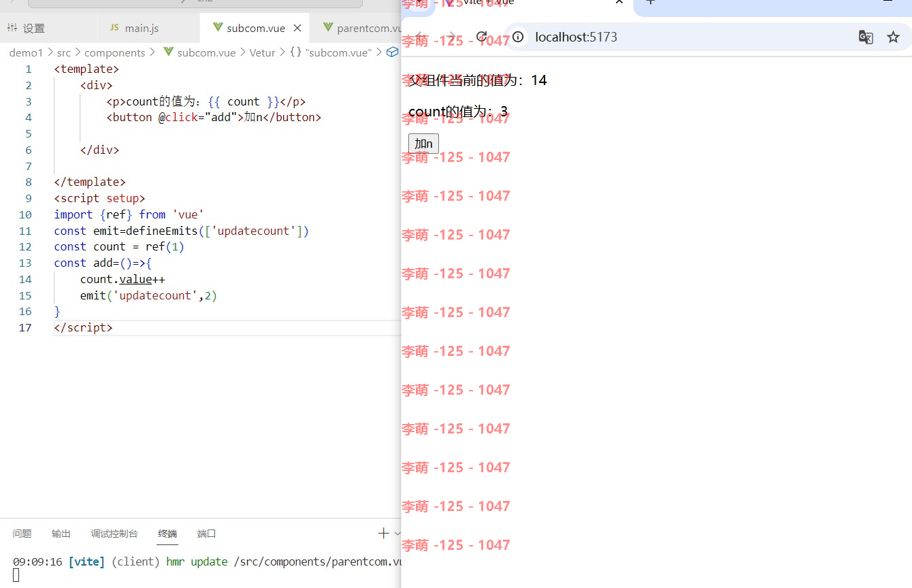Click components in the breadcrumb path
This screenshot has height=588, width=912.
coord(115,52)
